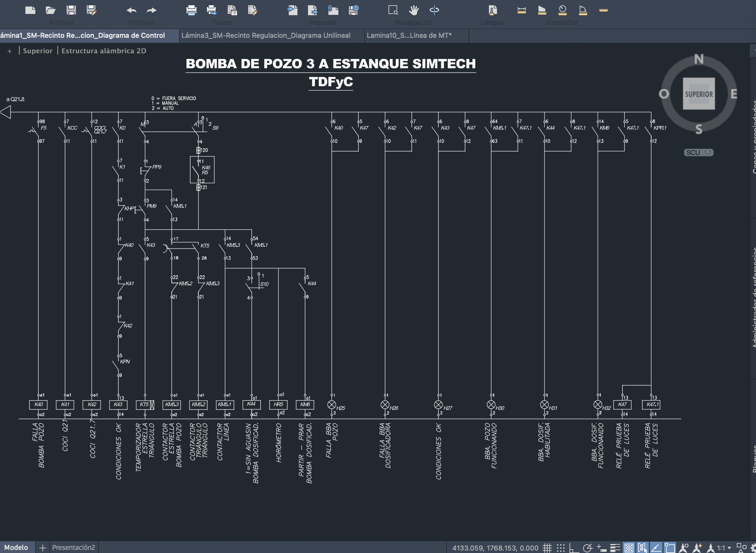Open the drawing file folder icon

pyautogui.click(x=51, y=10)
